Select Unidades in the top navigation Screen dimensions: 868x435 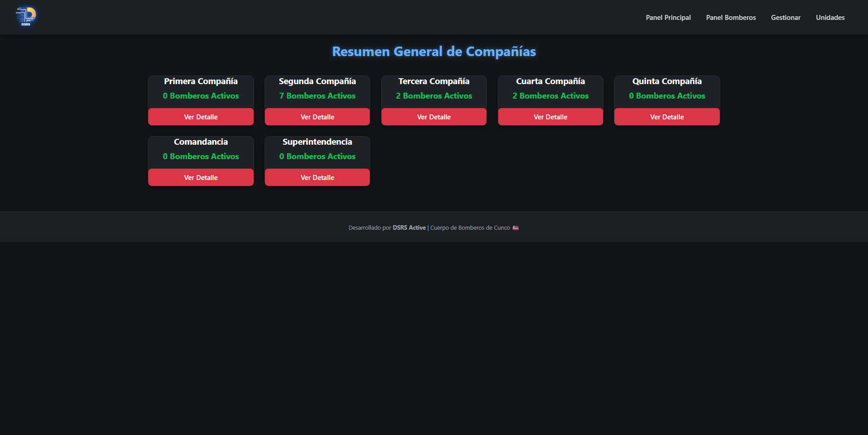pos(830,18)
